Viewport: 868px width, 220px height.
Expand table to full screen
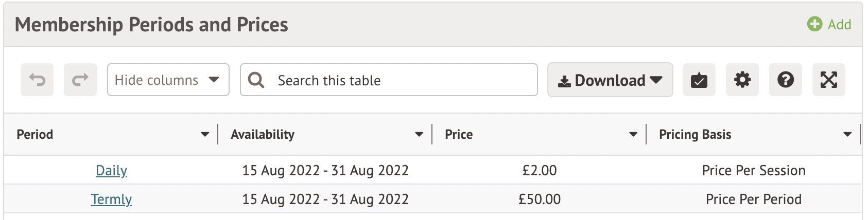(x=828, y=80)
